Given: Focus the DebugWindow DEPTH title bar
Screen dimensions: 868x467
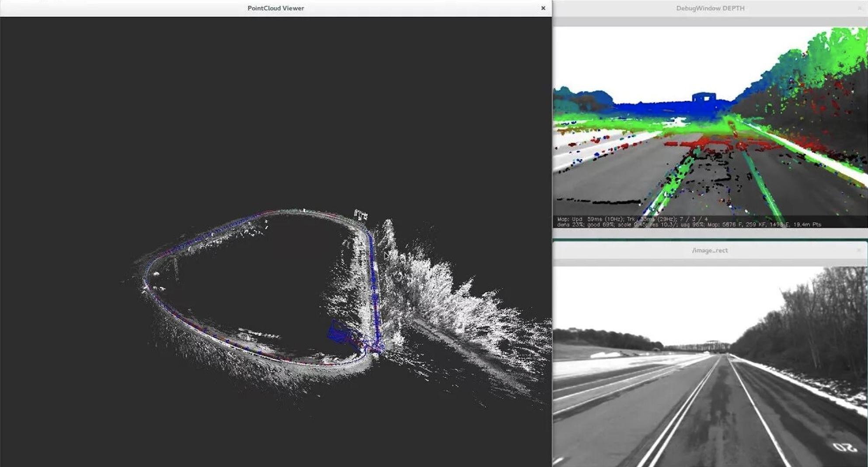Looking at the screenshot, I should [x=710, y=8].
